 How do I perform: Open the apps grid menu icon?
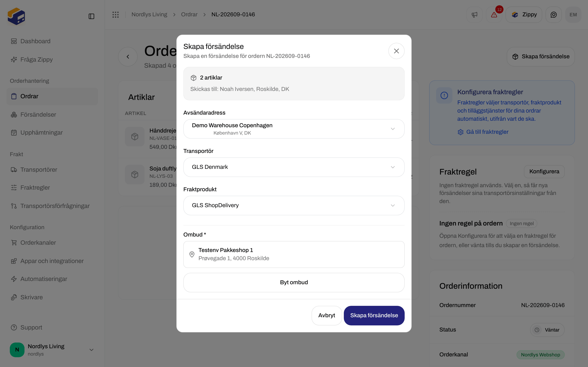[116, 14]
